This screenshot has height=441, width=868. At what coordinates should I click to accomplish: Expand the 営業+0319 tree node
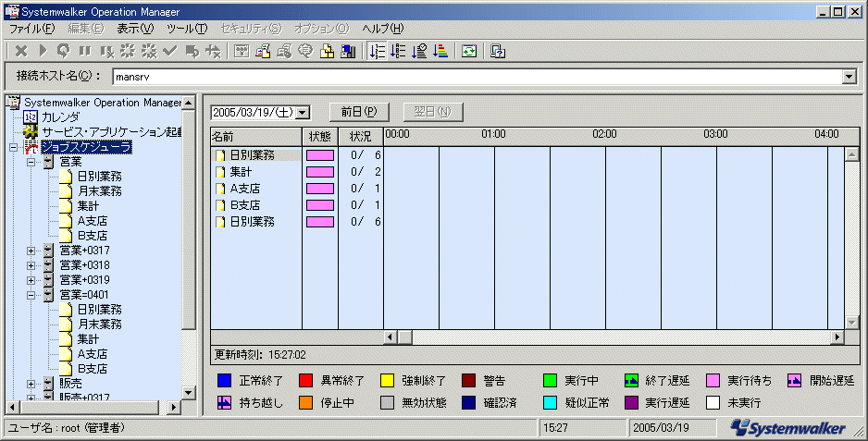31,280
